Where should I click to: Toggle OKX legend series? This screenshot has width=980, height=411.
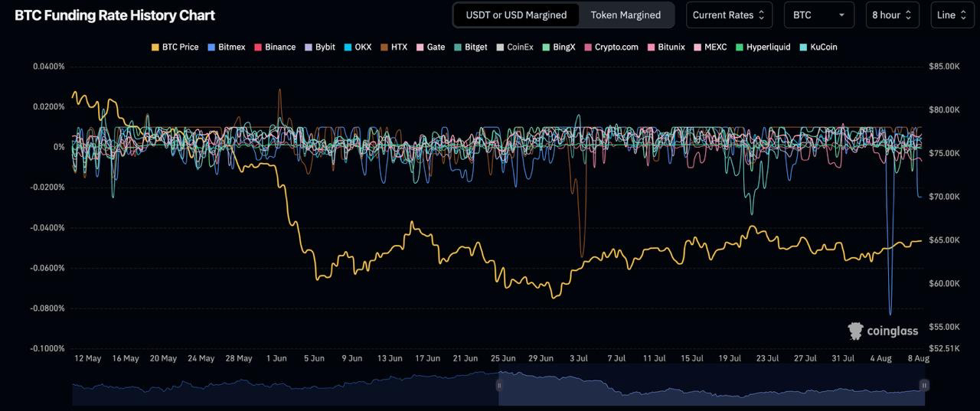[x=358, y=47]
